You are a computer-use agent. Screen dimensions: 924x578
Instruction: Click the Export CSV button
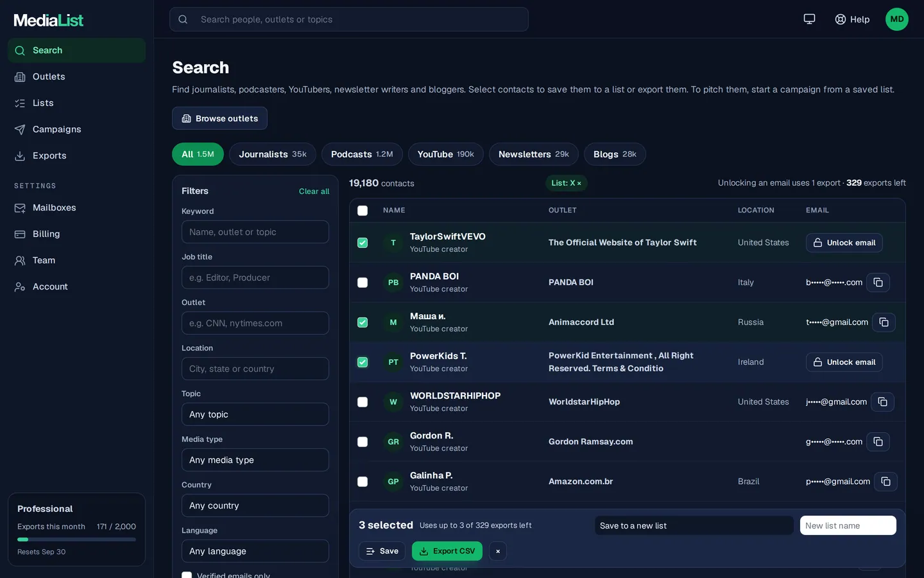coord(447,551)
